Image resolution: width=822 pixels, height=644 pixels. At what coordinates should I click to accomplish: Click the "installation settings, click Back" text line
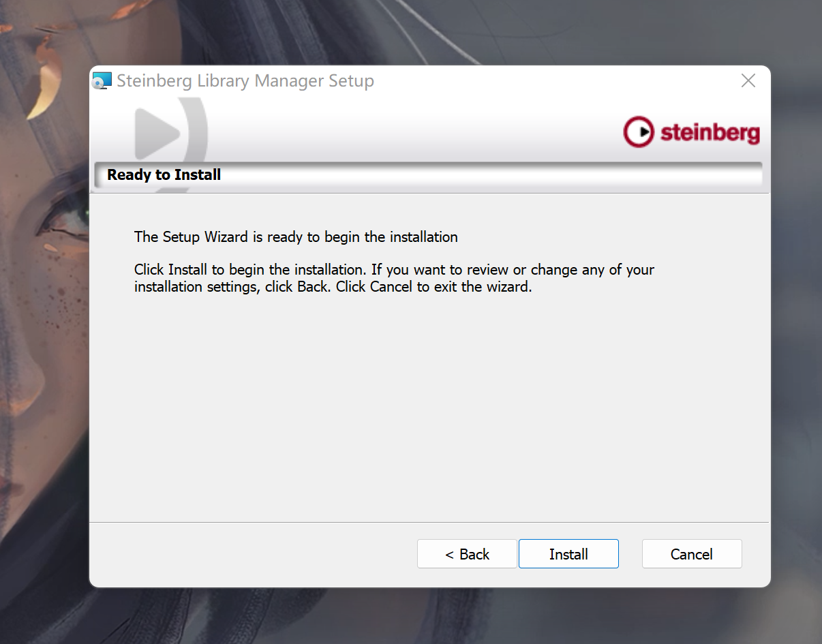click(x=333, y=287)
